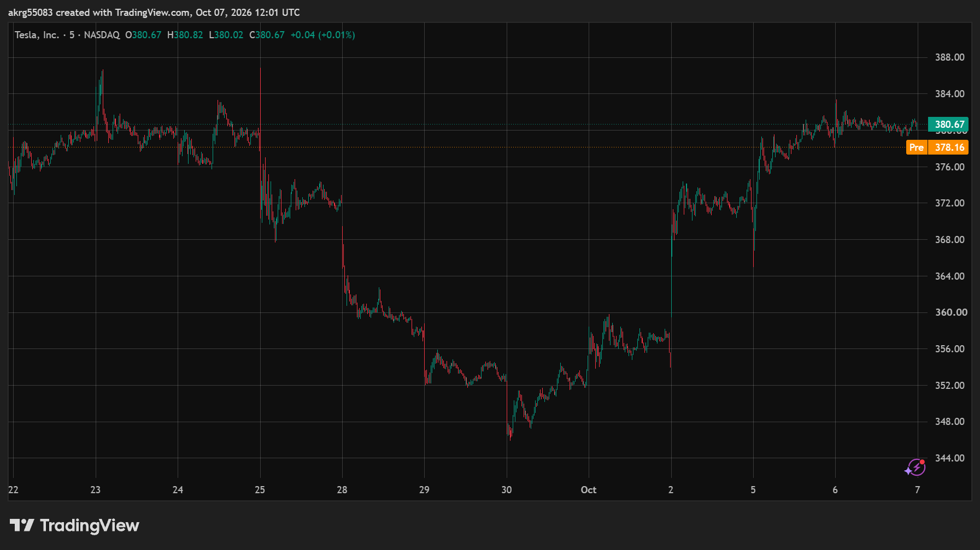Click the 356.00 price axis label
Image resolution: width=980 pixels, height=550 pixels.
[949, 349]
